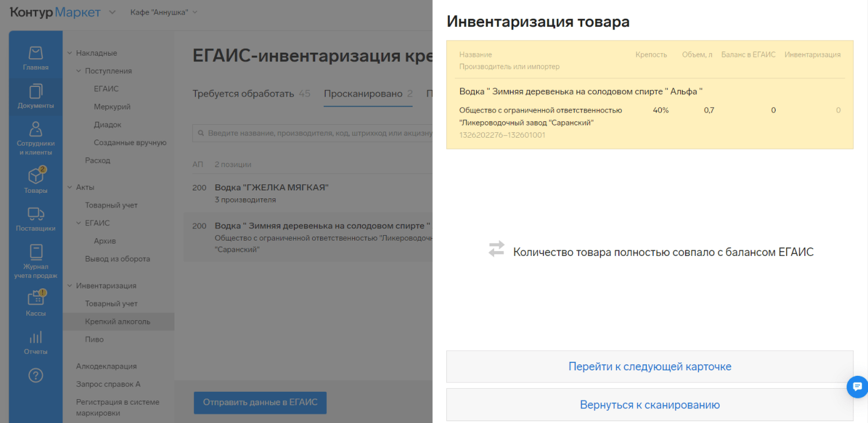Select the Просканировано tab
This screenshot has height=423, width=868.
pyautogui.click(x=368, y=94)
